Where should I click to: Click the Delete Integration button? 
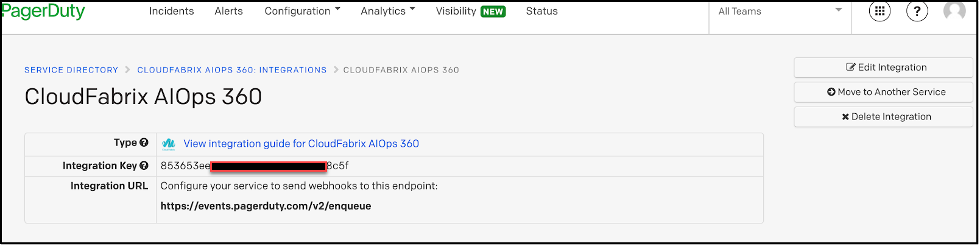pyautogui.click(x=883, y=117)
